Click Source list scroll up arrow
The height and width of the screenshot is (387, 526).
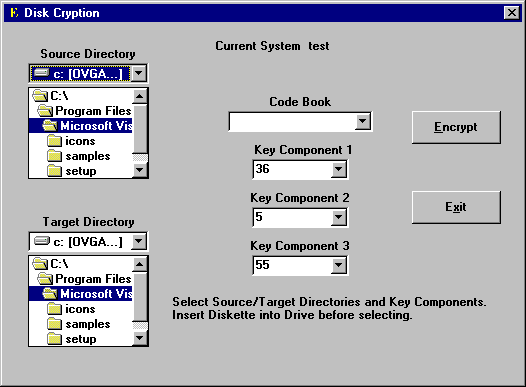tap(140, 97)
